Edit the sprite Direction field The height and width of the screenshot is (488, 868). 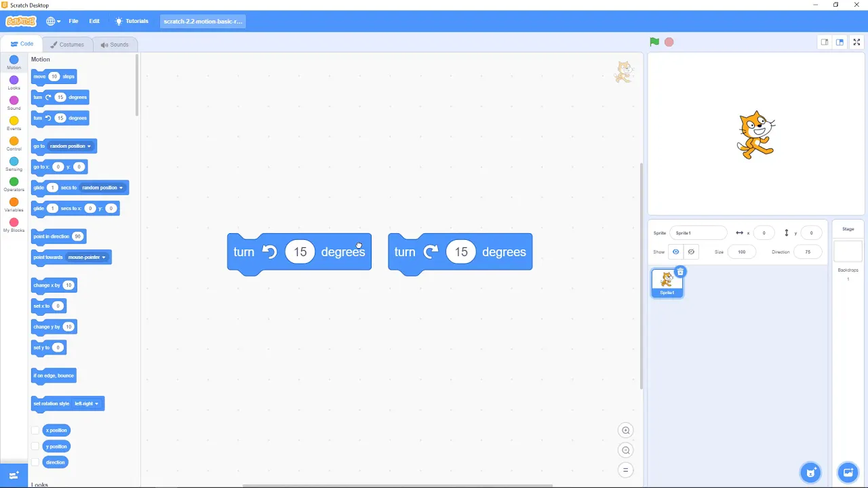[808, 252]
